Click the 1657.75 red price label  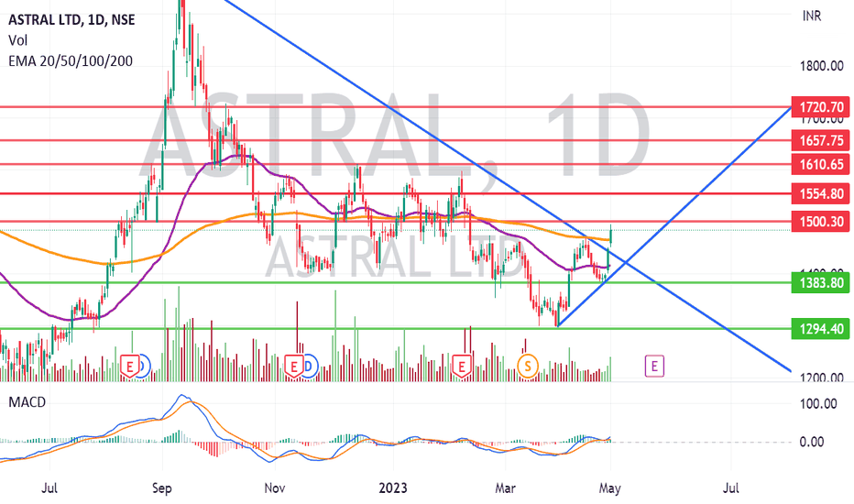pos(821,140)
